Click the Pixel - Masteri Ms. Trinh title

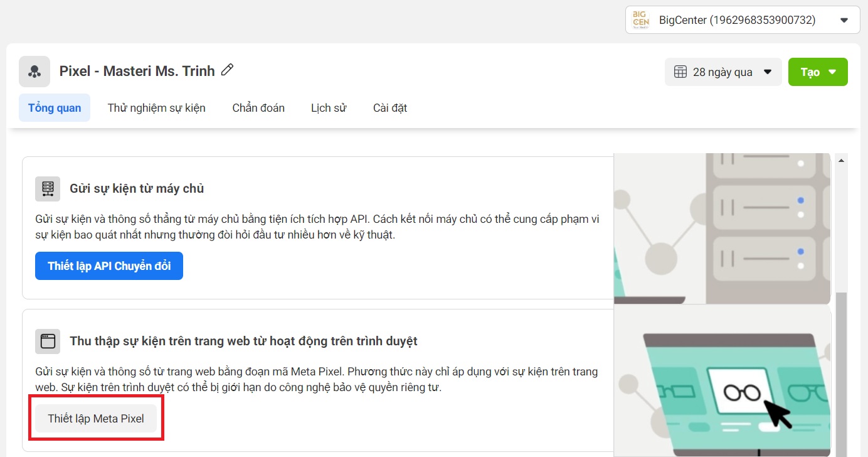click(137, 71)
